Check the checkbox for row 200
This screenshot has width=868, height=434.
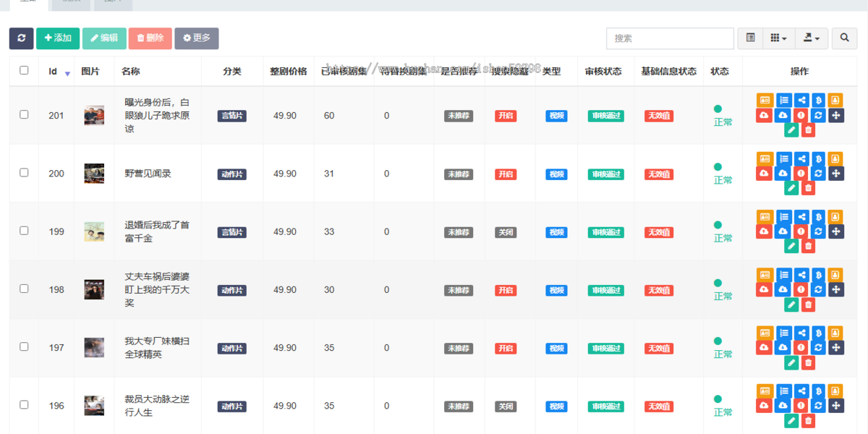(x=24, y=172)
